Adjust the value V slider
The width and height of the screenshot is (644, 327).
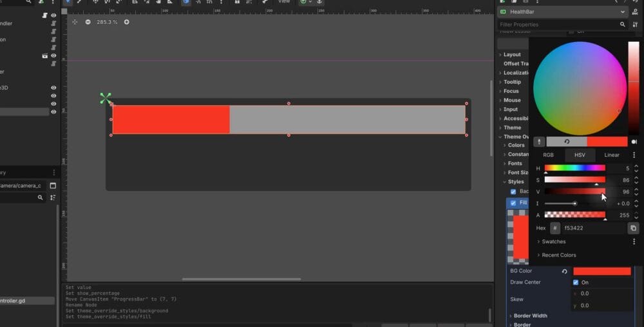tap(574, 192)
